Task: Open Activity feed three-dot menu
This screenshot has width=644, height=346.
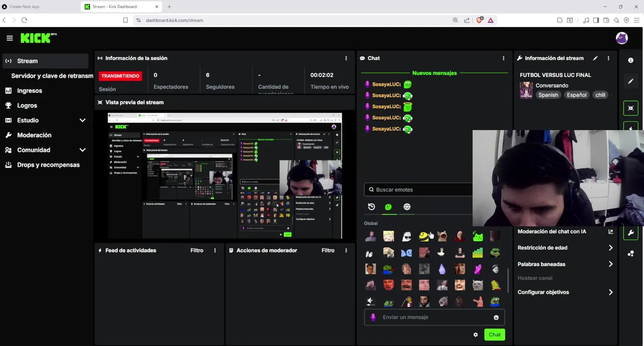Action: [215, 250]
